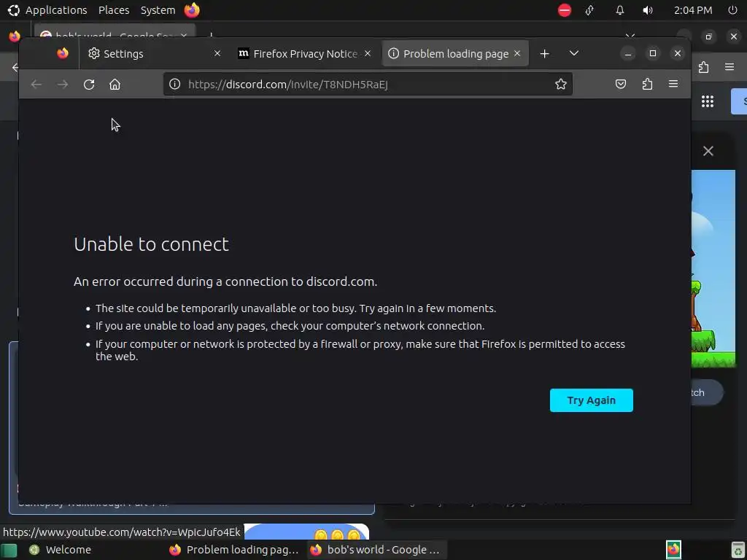Viewport: 747px width, 560px height.
Task: Click the Home icon in Firefox toolbar
Action: click(x=115, y=85)
